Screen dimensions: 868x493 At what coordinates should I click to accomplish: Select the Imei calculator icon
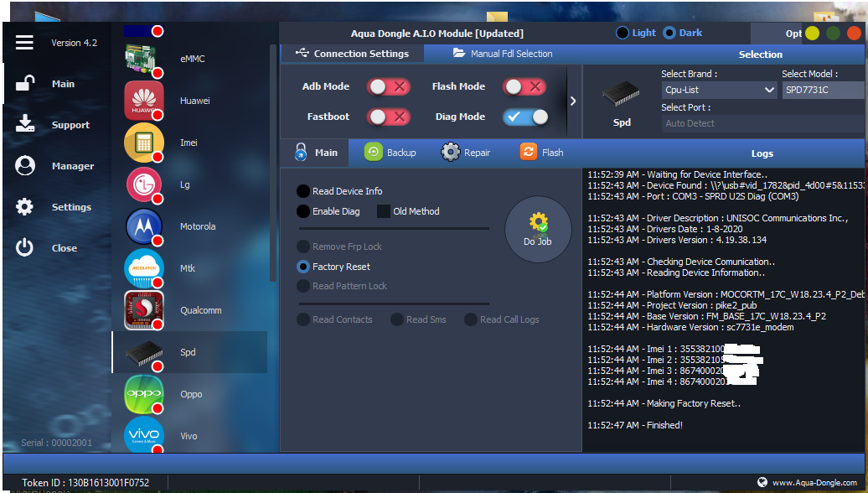(x=144, y=143)
